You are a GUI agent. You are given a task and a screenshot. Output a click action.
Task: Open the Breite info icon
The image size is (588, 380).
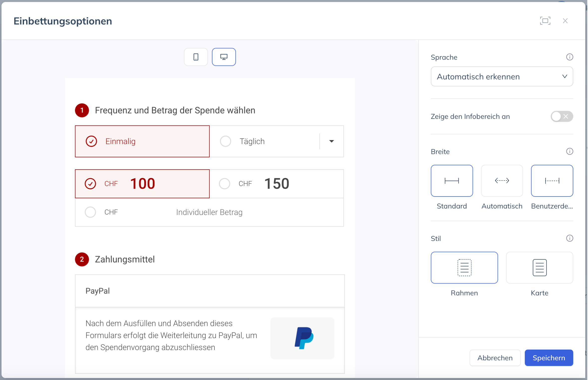pos(570,151)
